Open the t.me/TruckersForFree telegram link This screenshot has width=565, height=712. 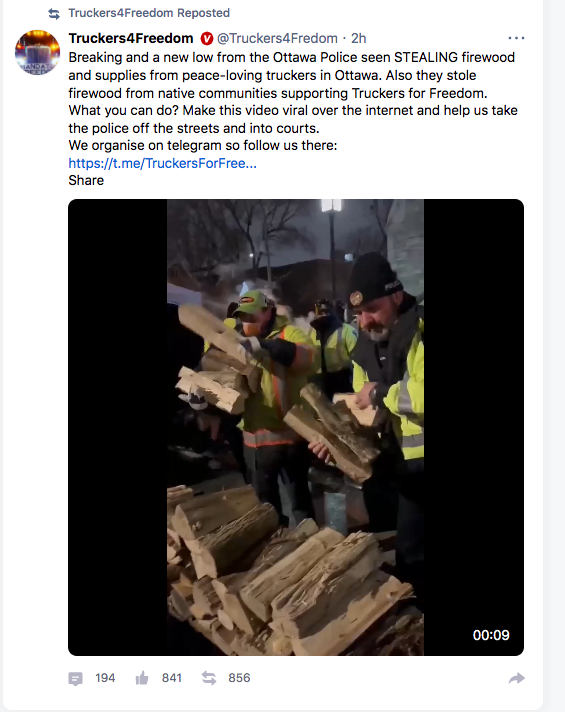[163, 163]
